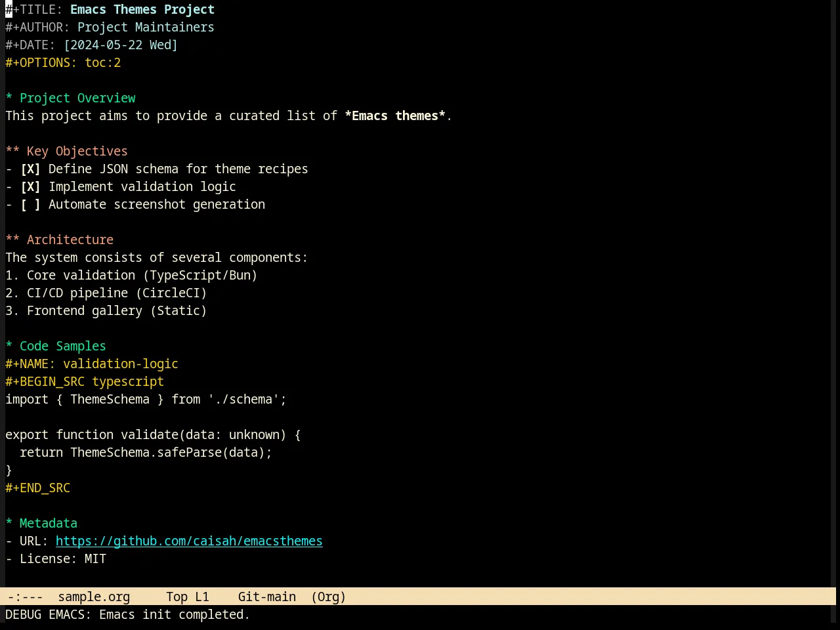Click the '#+AUTHOR:' keyword
840x630 pixels.
[37, 27]
